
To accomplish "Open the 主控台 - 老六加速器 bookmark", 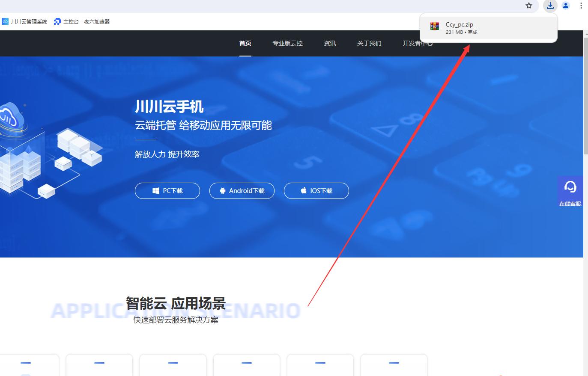I will (82, 21).
